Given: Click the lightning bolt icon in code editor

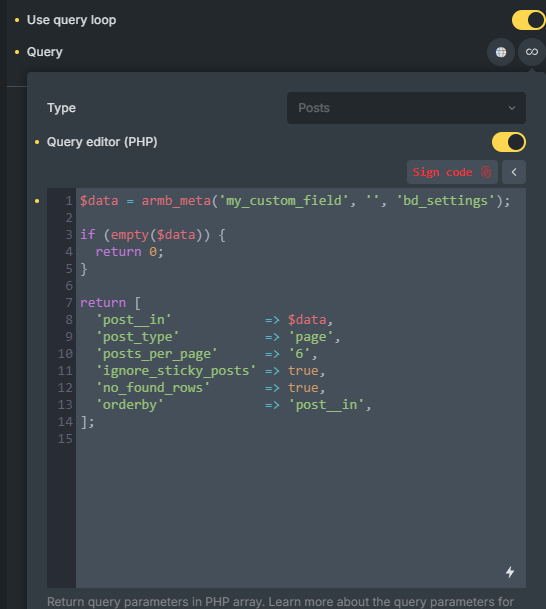Looking at the screenshot, I should [510, 572].
